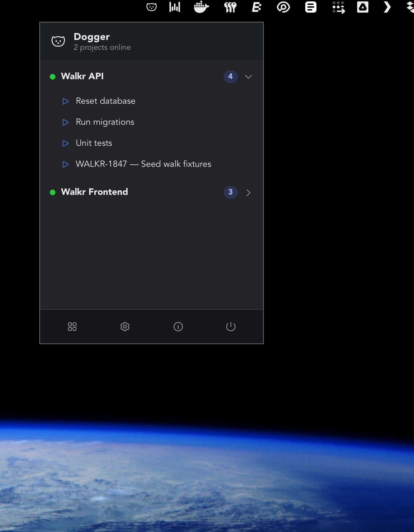Click the tuning pegs menu bar icon
This screenshot has height=532, width=414.
(231, 7)
